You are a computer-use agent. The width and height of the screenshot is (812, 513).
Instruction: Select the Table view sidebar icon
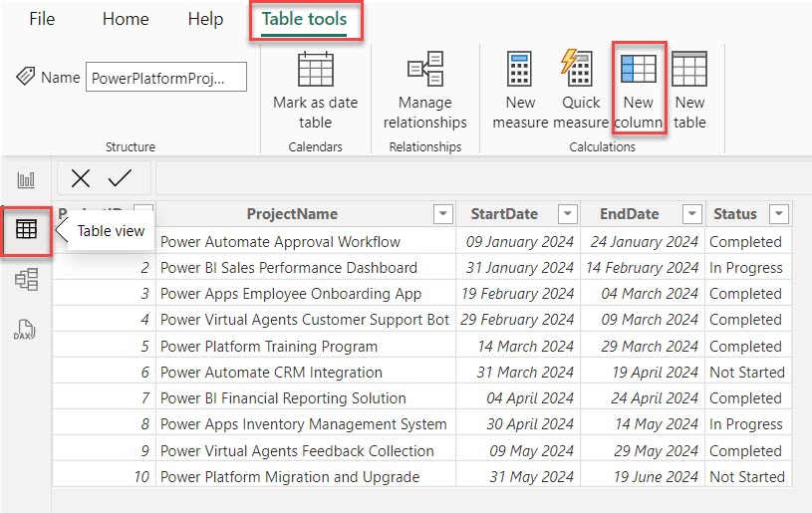(x=27, y=229)
